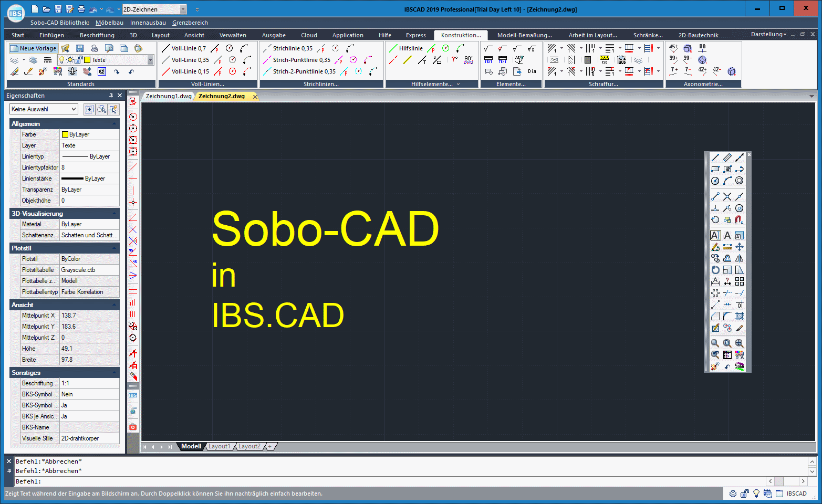
Task: Click the Farbe ByLayer yellow color swatch
Action: tap(65, 134)
